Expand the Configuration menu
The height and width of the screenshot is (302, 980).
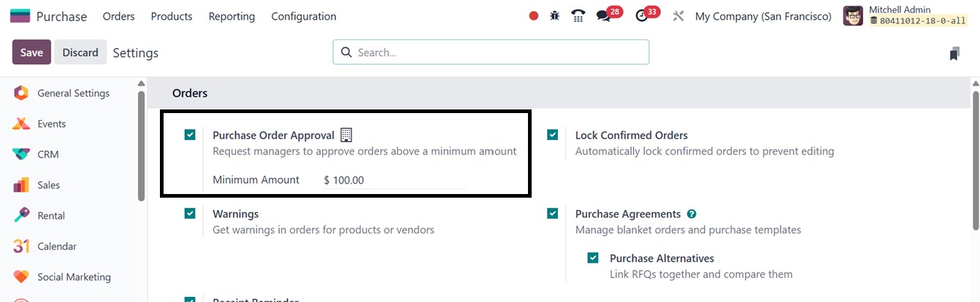point(304,16)
